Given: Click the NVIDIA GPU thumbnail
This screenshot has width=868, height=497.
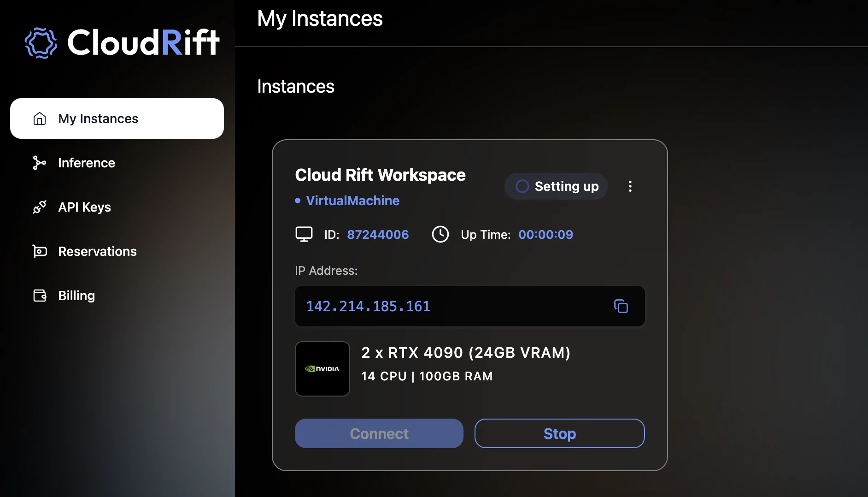Looking at the screenshot, I should click(323, 369).
